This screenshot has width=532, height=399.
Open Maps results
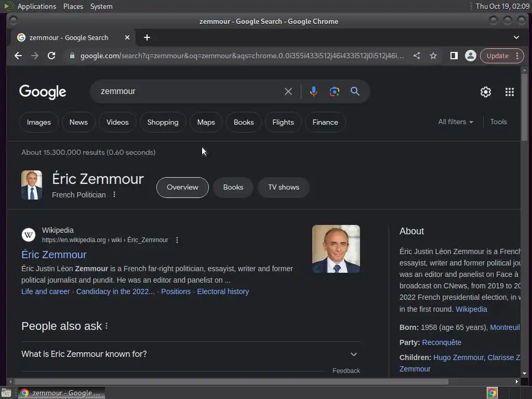click(206, 122)
